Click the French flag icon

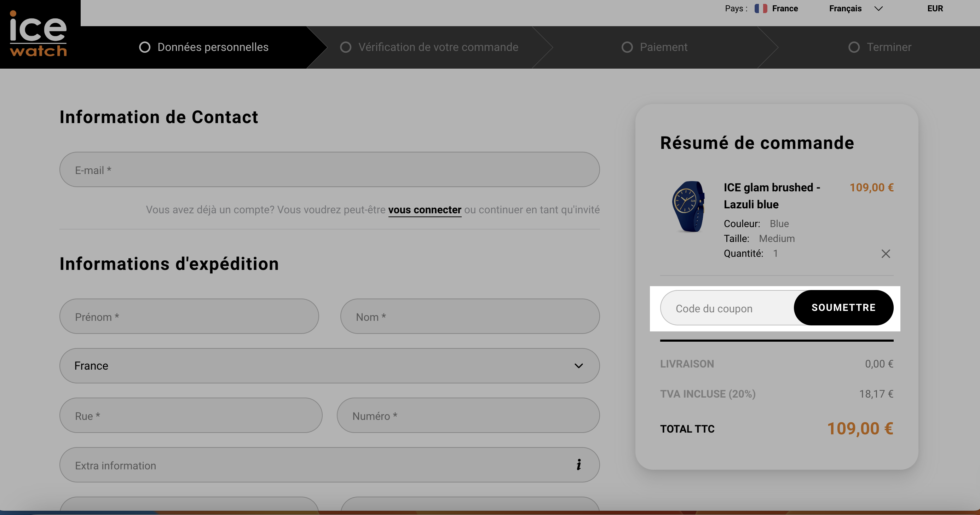[761, 8]
